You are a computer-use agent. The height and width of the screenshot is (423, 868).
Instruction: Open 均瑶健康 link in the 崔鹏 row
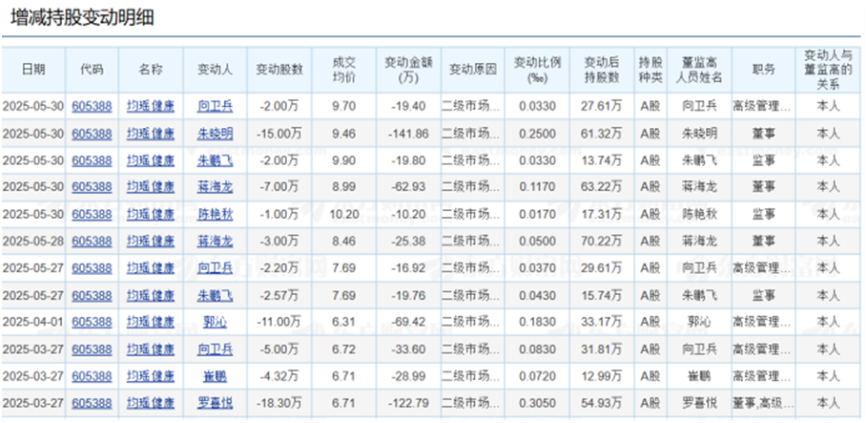151,376
